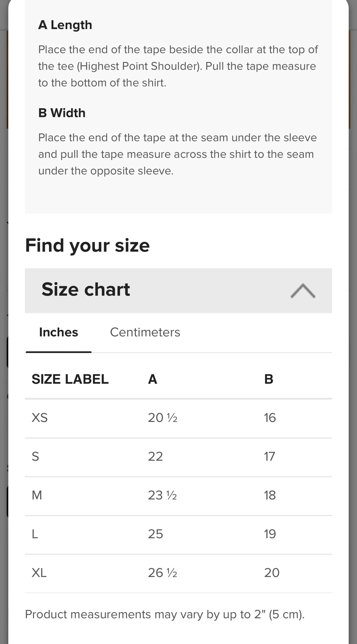The width and height of the screenshot is (357, 644).
Task: Collapse the Size chart using chevron arrow
Action: point(303,291)
